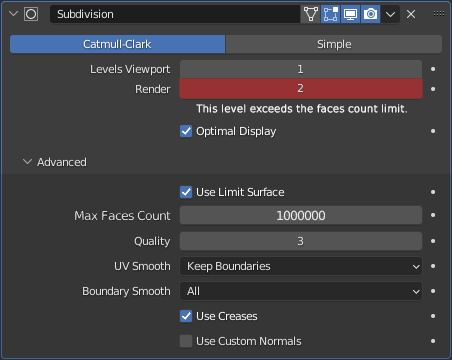Image resolution: width=452 pixels, height=360 pixels.
Task: Click the Boundary Smooth label
Action: pos(126,291)
